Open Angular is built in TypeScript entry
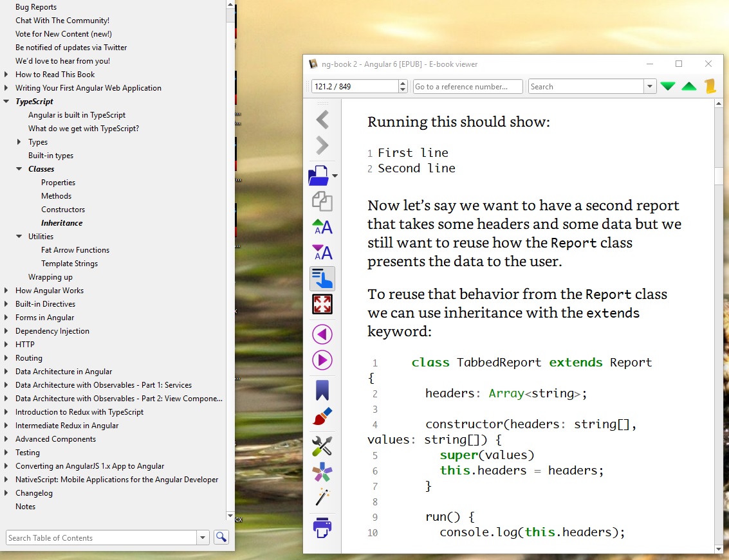 coord(77,115)
